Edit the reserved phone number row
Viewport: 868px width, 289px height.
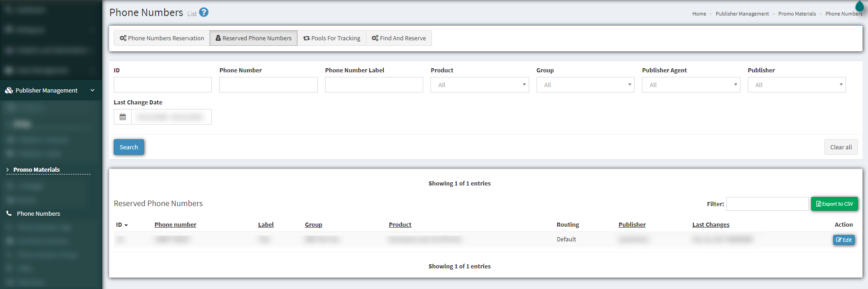click(x=844, y=240)
